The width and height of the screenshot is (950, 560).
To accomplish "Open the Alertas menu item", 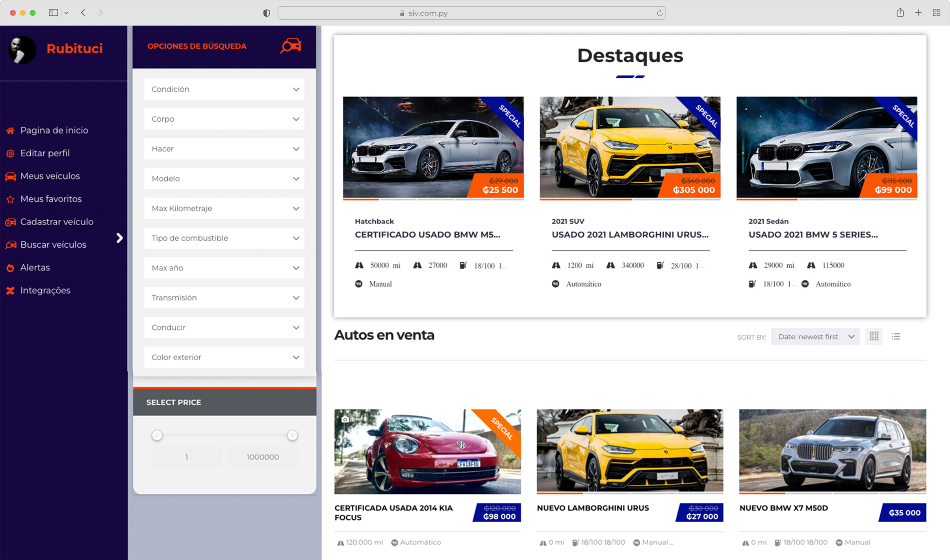I will [x=35, y=267].
